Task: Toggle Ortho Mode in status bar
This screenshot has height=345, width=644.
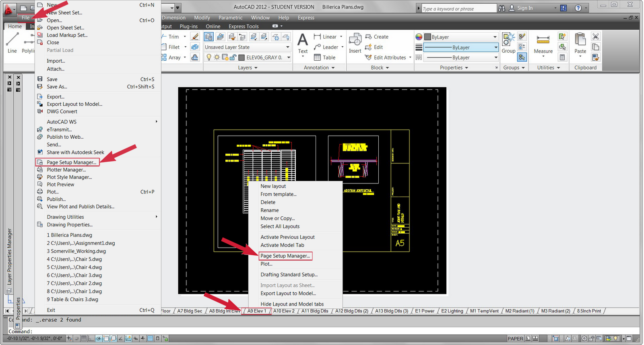Action: click(x=91, y=339)
